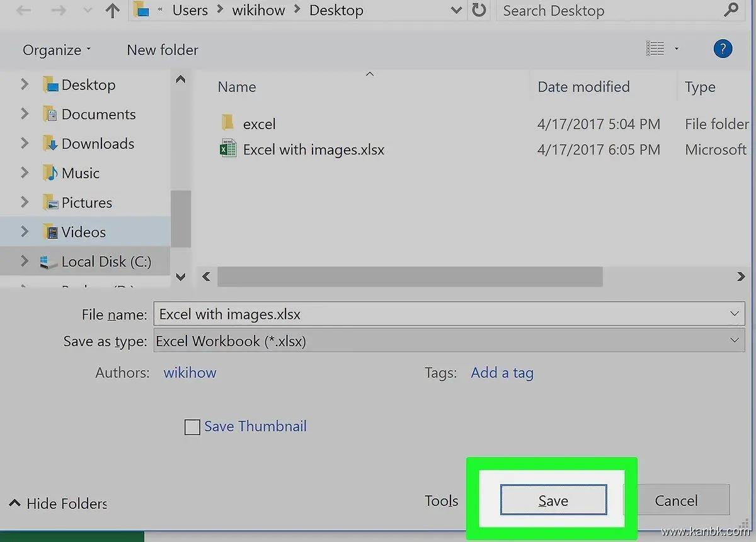Screen dimensions: 756x542
Task: Open the view options list icon
Action: tap(656, 49)
